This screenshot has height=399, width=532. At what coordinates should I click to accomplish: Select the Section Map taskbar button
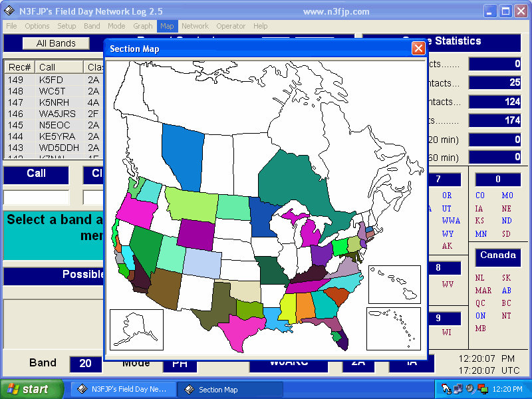[x=230, y=389]
